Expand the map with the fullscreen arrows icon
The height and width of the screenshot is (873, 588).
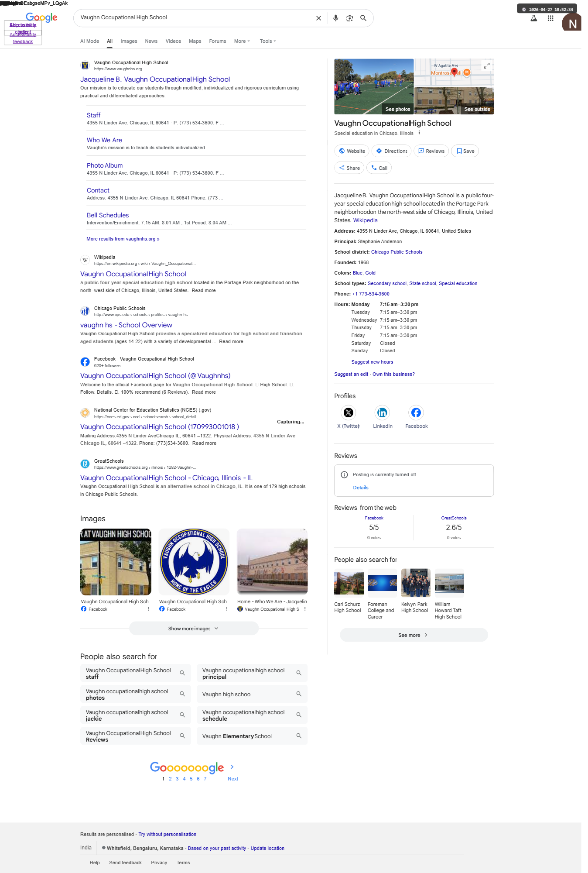487,65
